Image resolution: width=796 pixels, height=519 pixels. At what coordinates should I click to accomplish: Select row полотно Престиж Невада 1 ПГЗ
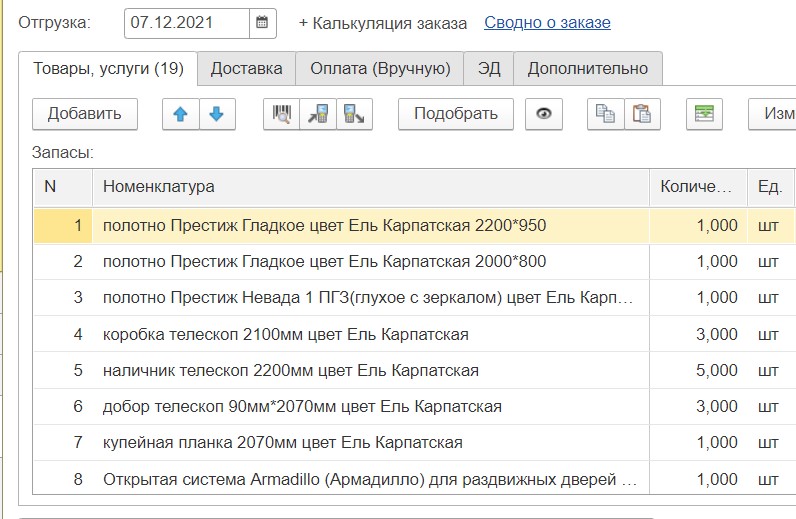tap(414, 298)
